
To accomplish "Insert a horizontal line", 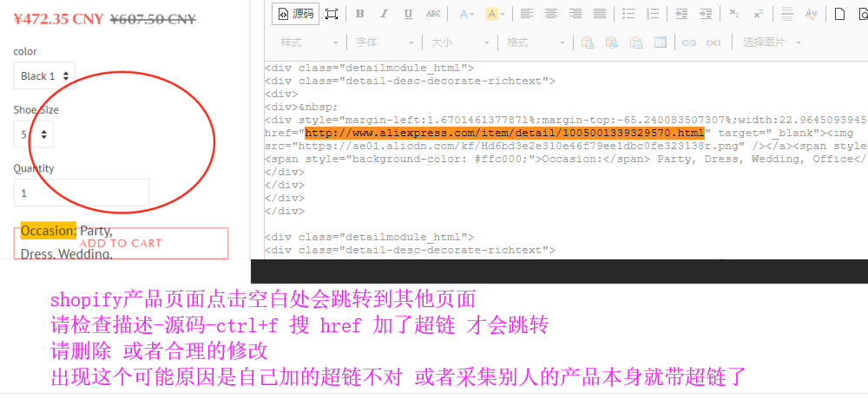I will 787,14.
